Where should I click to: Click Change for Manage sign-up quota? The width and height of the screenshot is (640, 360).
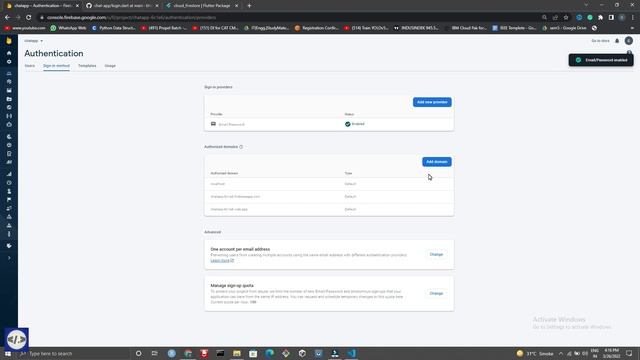436,293
